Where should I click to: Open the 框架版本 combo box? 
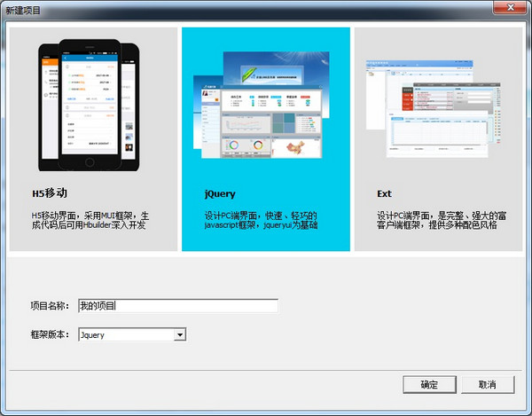pyautogui.click(x=132, y=334)
